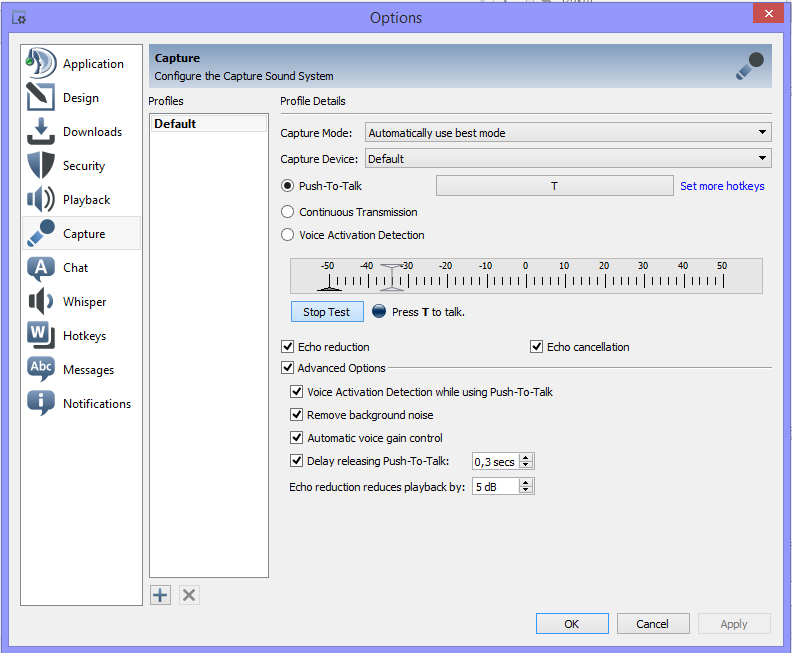Select the Chat bubble icon
The width and height of the screenshot is (792, 653).
pyautogui.click(x=41, y=268)
